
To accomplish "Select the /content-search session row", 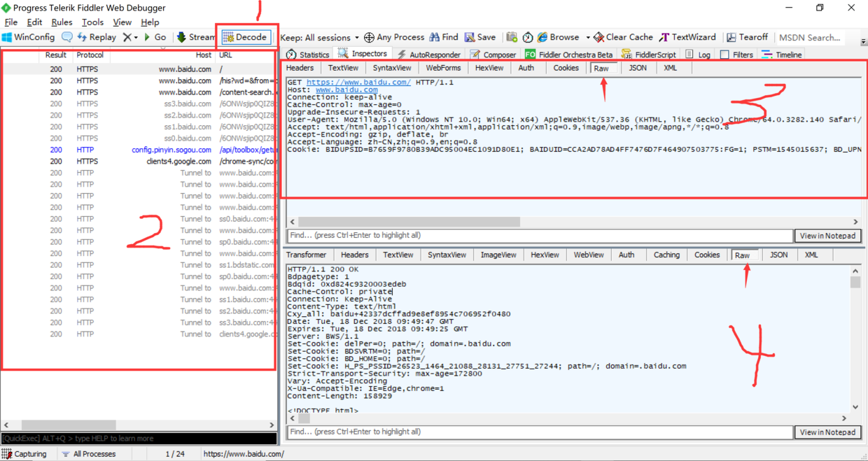I will coord(139,92).
